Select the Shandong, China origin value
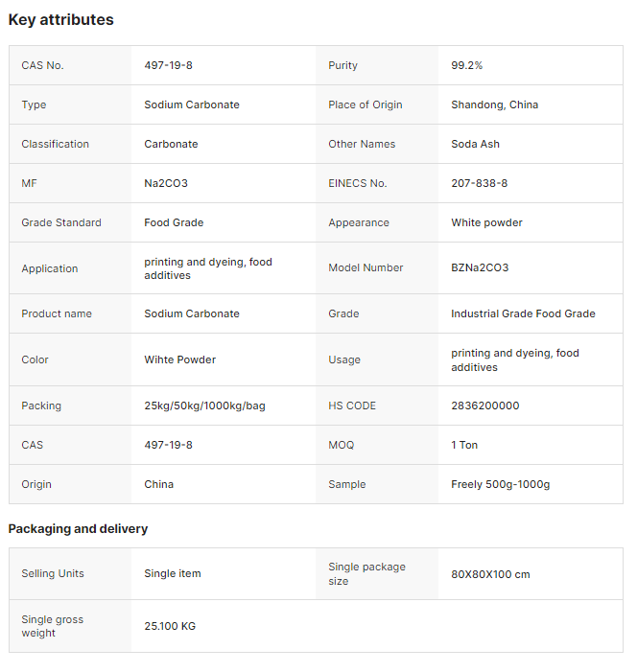Screen dimensions: 637x672 [x=495, y=104]
